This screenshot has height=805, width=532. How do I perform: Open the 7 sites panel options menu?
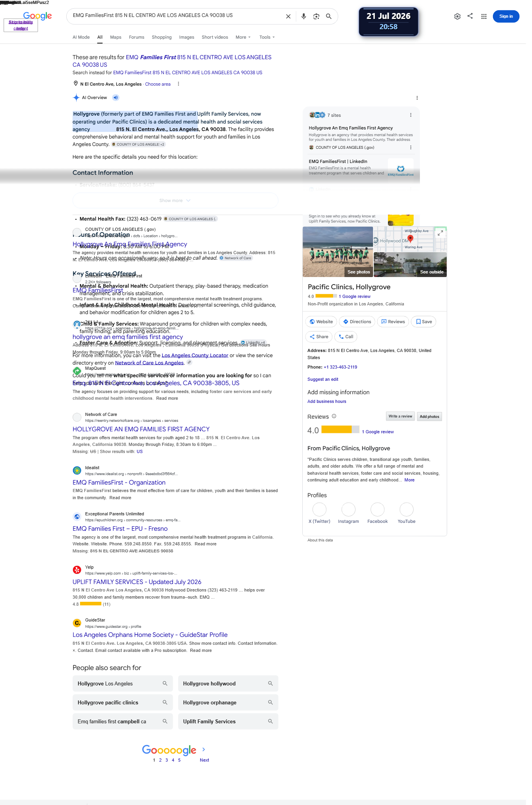(410, 115)
